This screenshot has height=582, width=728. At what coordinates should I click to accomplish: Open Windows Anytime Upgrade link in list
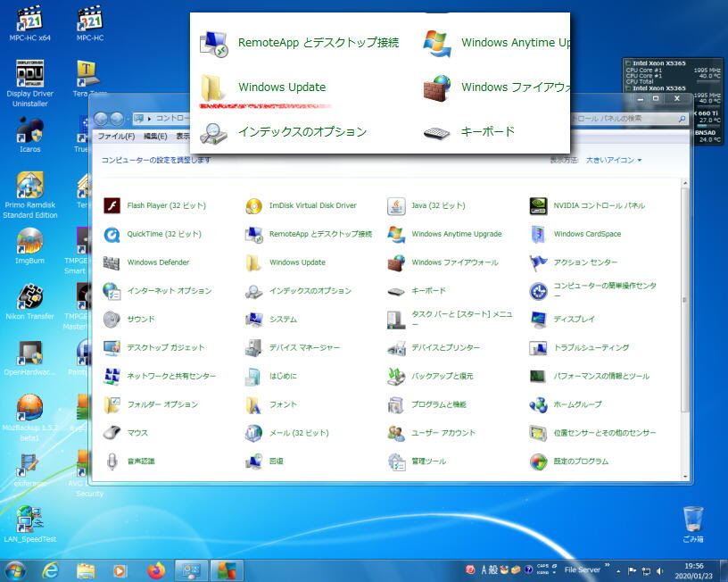(x=457, y=234)
